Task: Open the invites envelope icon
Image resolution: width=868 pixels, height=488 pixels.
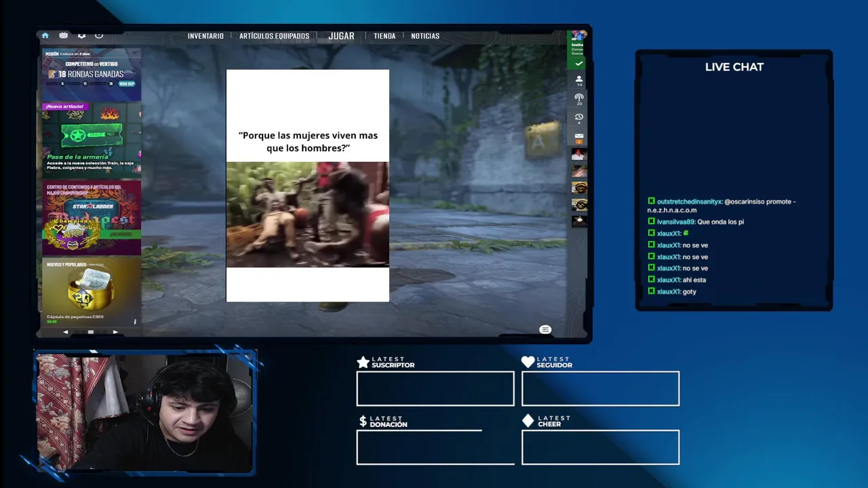Action: [578, 138]
